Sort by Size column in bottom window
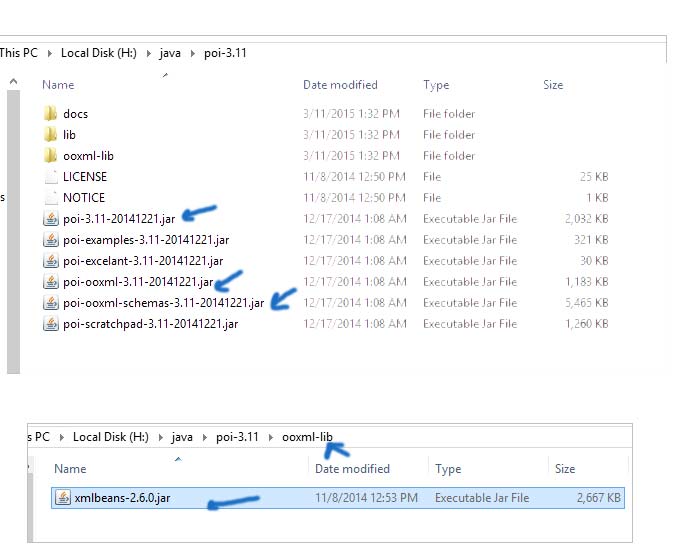Image resolution: width=673 pixels, height=555 pixels. tap(565, 469)
